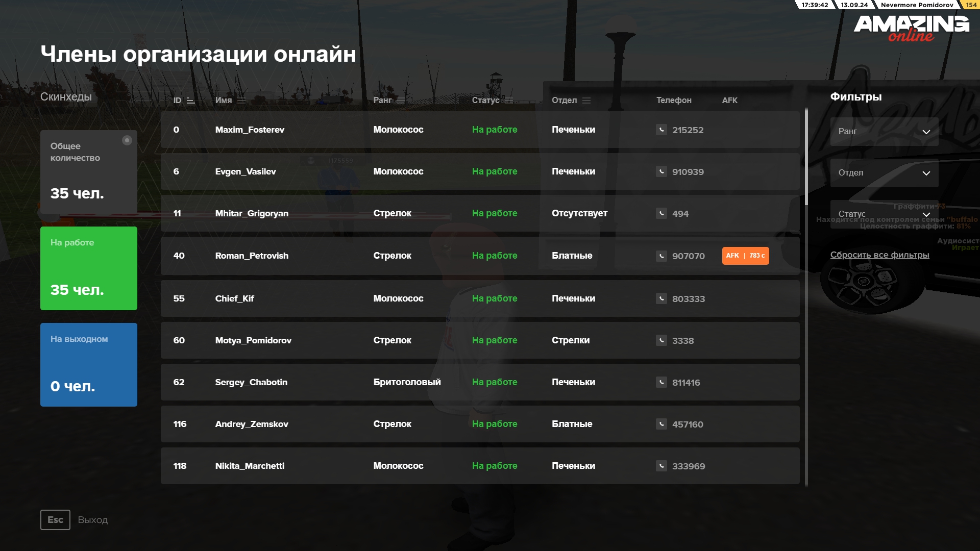Click phone icon for Maxim_Fosterev
The width and height of the screenshot is (980, 551).
661,130
